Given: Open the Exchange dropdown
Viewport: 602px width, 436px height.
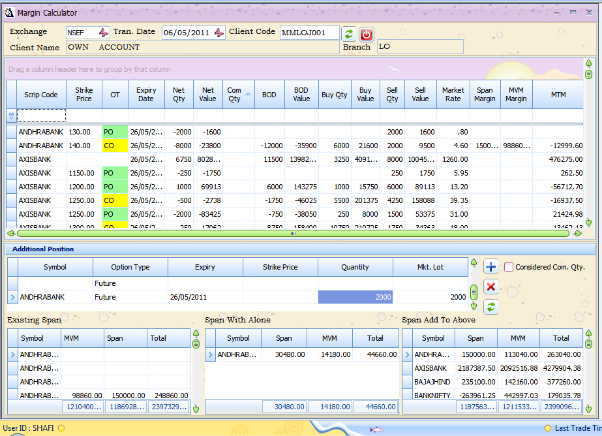Looking at the screenshot, I should point(102,33).
